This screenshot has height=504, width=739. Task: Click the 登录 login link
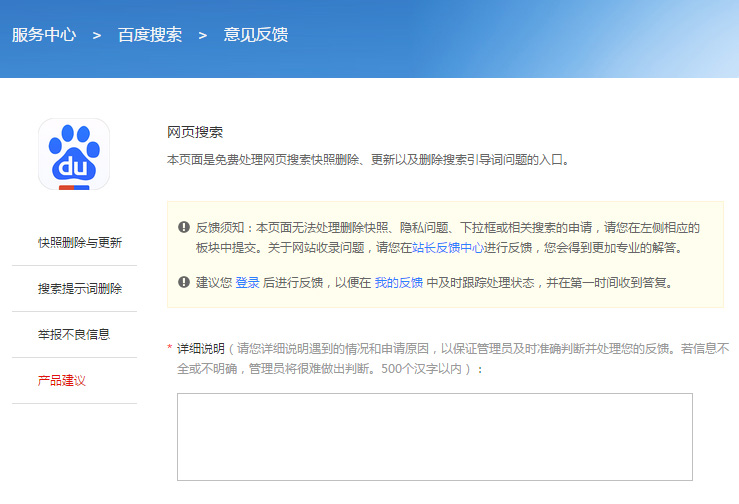[247, 282]
